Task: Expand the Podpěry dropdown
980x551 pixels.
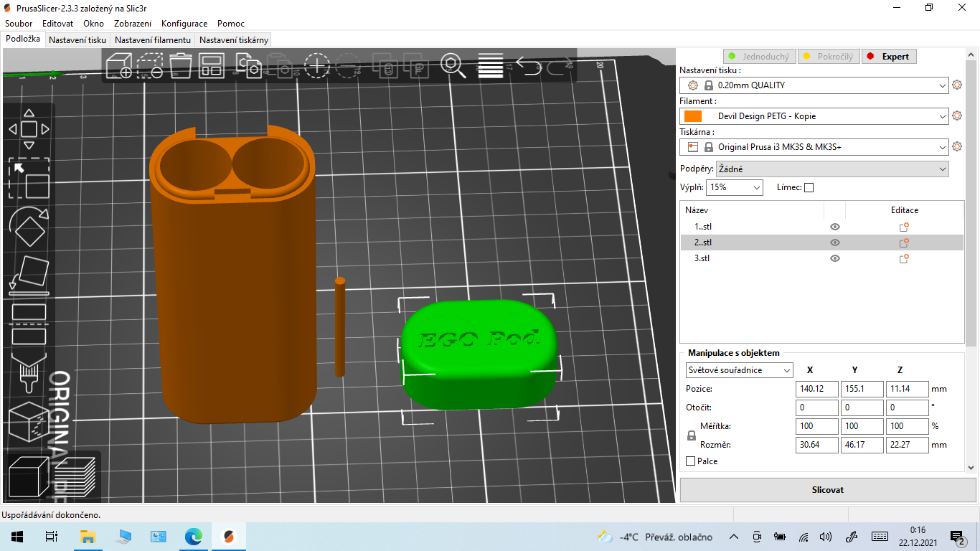Action: coord(832,169)
